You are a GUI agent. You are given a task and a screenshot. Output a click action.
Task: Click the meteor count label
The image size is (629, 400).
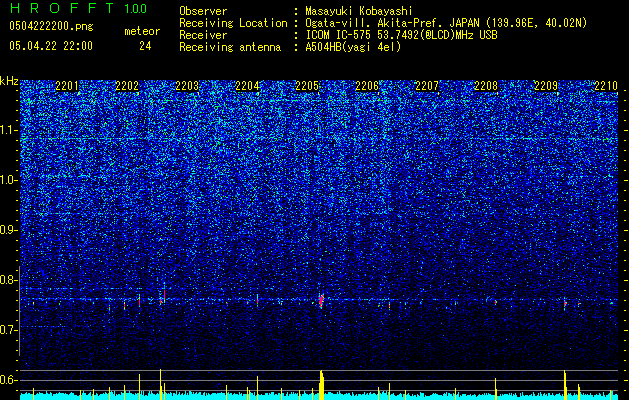(142, 31)
